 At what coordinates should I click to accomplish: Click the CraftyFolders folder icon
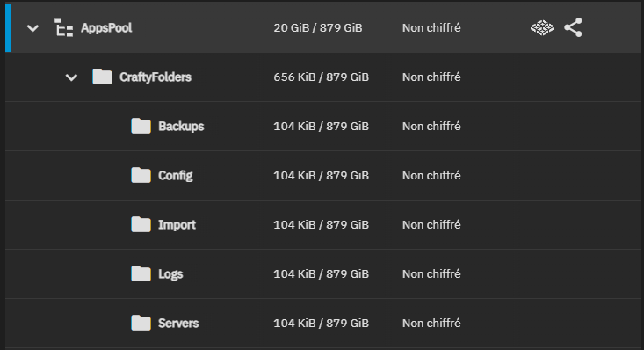(102, 77)
